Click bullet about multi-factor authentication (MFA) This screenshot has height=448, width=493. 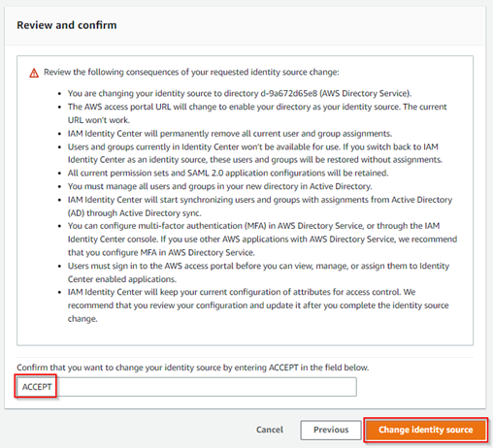coord(262,240)
